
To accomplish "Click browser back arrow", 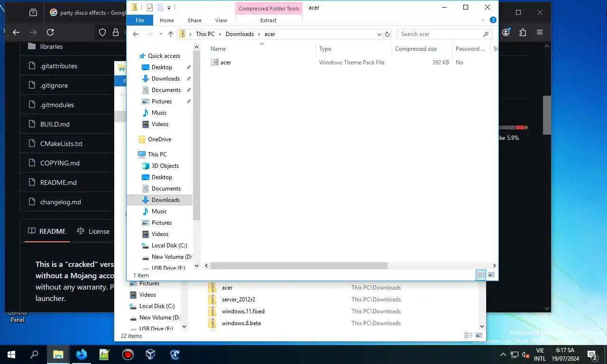I will click(16, 32).
